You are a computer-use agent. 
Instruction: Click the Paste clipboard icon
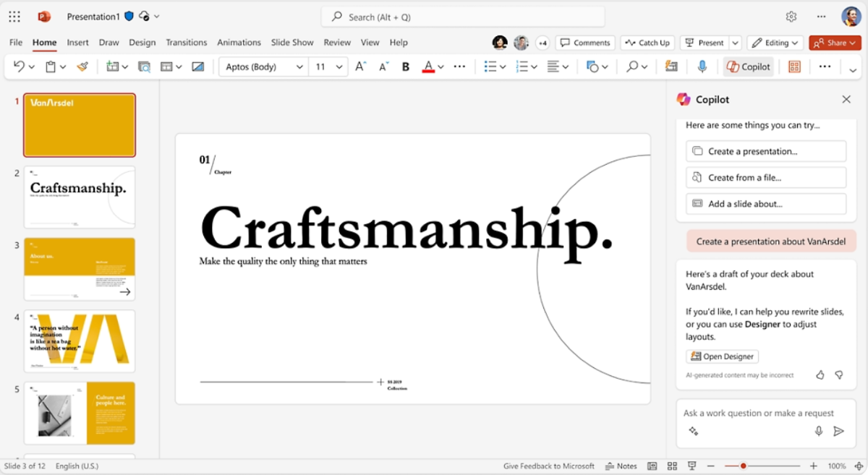tap(51, 67)
